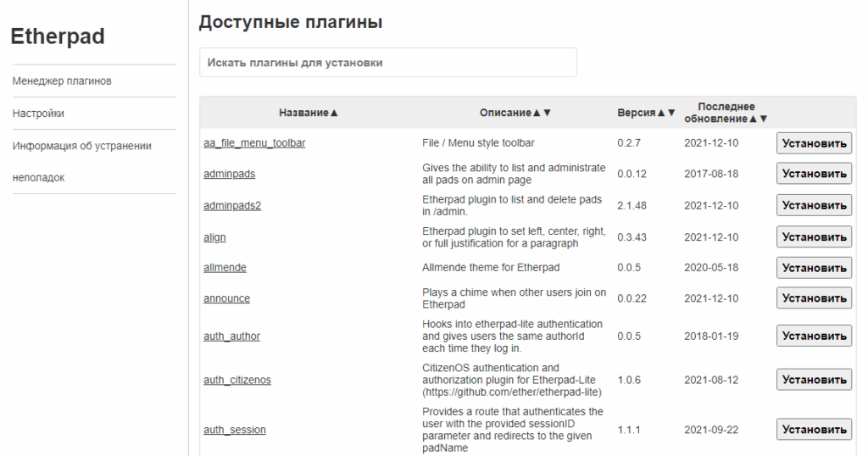868x456 pixels.
Task: Sort plugins by Описание column
Action: pyautogui.click(x=515, y=113)
